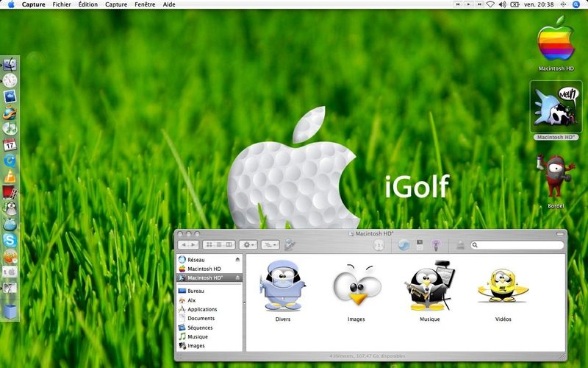This screenshot has height=368, width=588.
Task: Launch Skype from the dock
Action: pos(10,240)
